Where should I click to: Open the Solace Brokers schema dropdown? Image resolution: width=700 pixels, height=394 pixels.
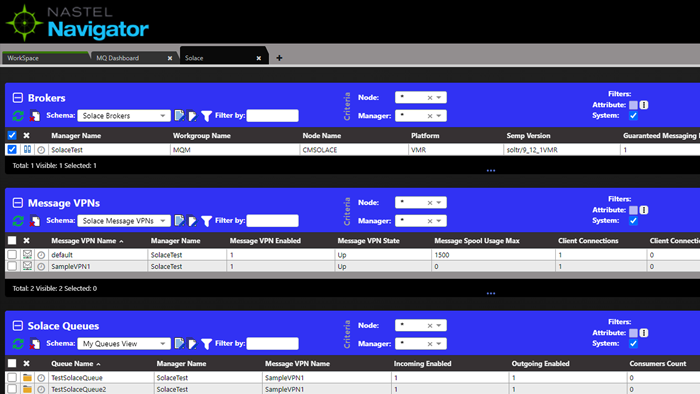[124, 116]
